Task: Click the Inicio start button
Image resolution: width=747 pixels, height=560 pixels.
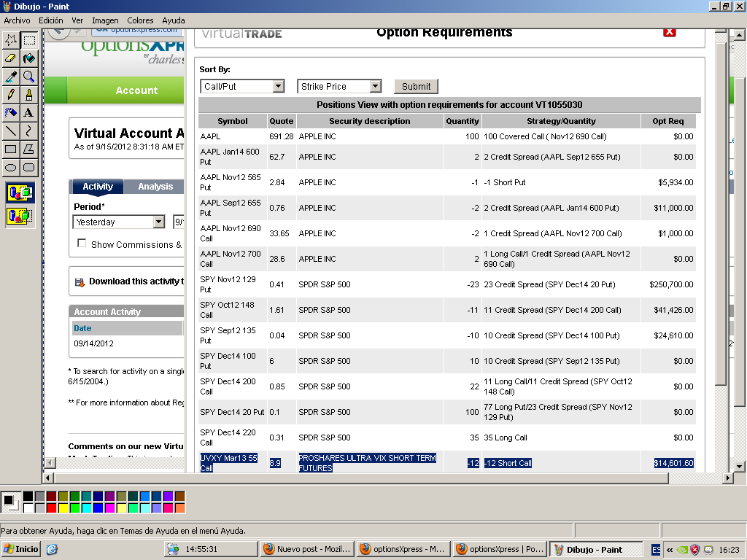Action: click(21, 549)
